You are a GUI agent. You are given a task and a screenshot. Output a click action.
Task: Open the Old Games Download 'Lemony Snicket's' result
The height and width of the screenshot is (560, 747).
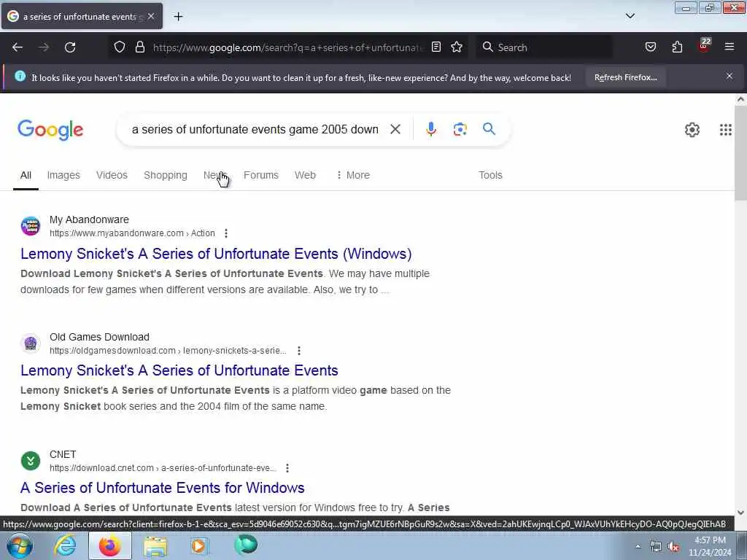[x=179, y=370]
